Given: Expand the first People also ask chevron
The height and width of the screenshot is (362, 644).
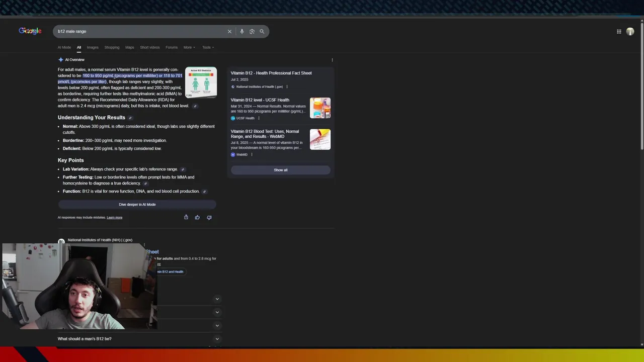Looking at the screenshot, I should 217,299.
